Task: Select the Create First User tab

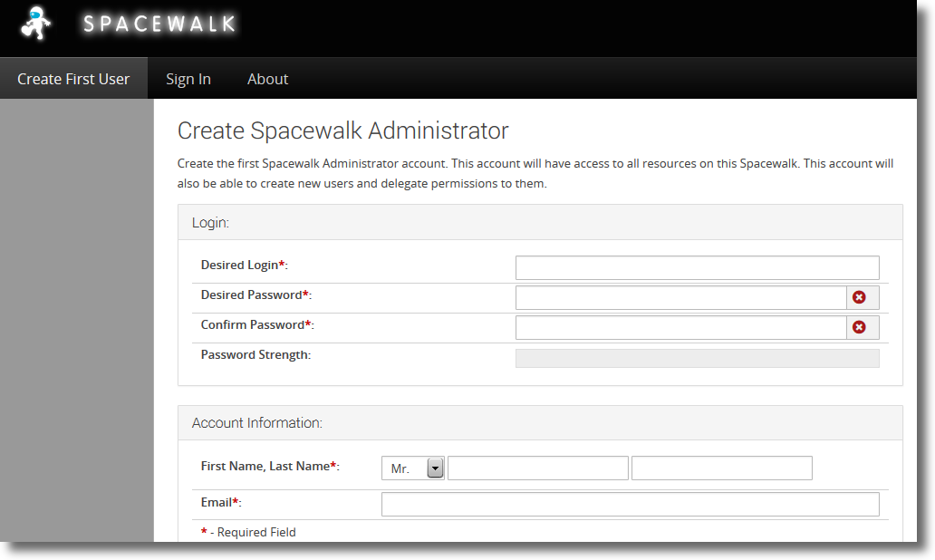Action: 73,79
